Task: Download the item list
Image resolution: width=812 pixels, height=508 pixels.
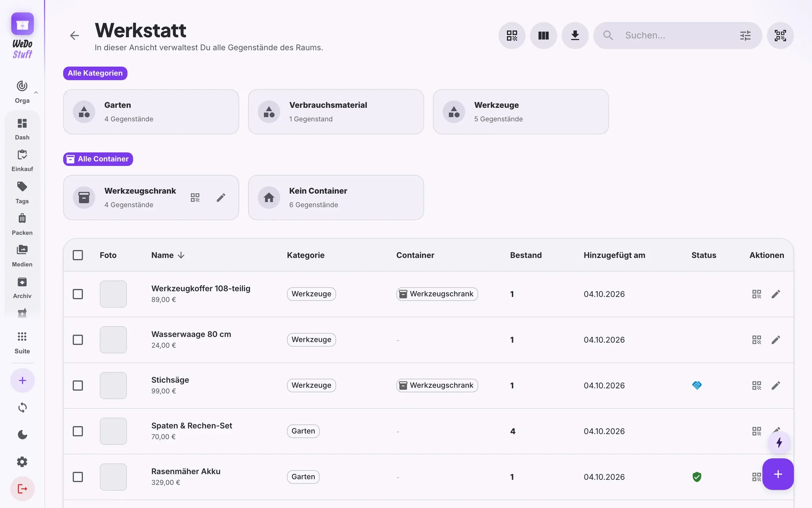Action: [x=575, y=36]
